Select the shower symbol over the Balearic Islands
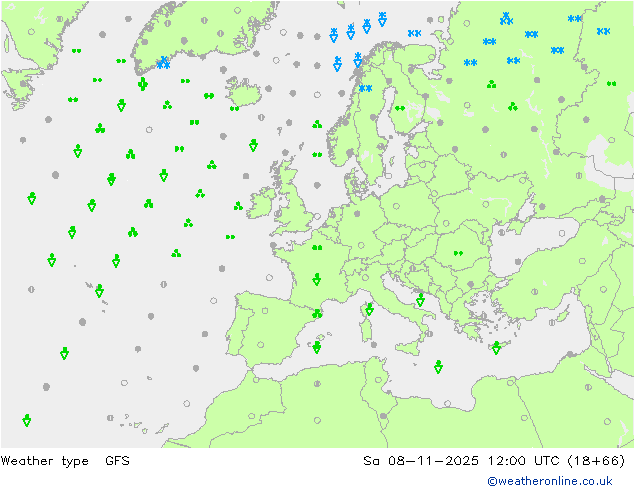 (x=317, y=347)
